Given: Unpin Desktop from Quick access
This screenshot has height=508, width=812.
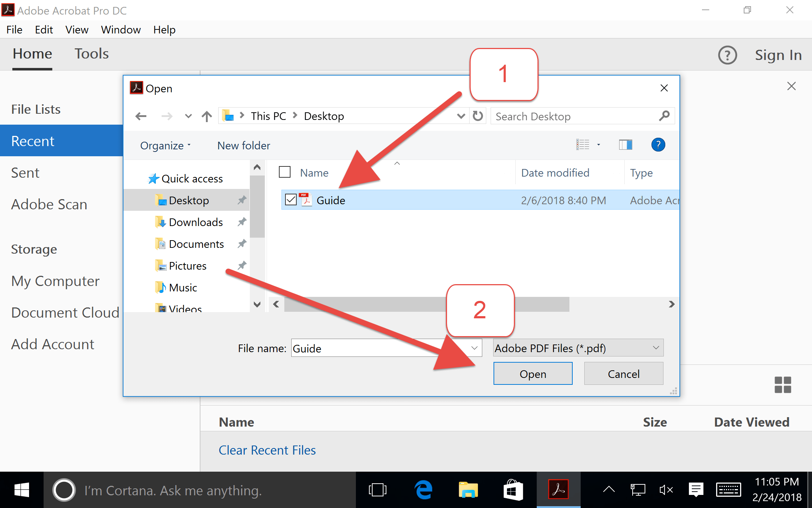Looking at the screenshot, I should [x=242, y=200].
